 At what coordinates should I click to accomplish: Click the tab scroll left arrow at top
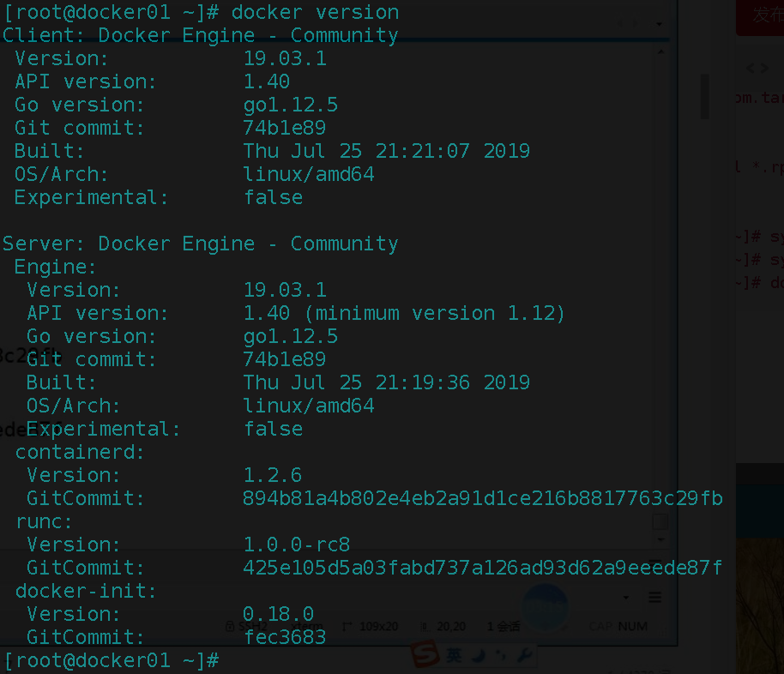click(622, 23)
